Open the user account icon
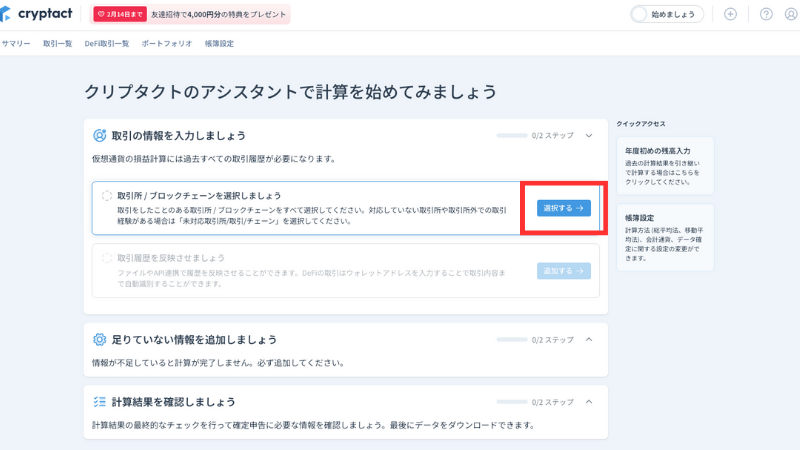Screen dimensions: 800x450 (x=791, y=14)
